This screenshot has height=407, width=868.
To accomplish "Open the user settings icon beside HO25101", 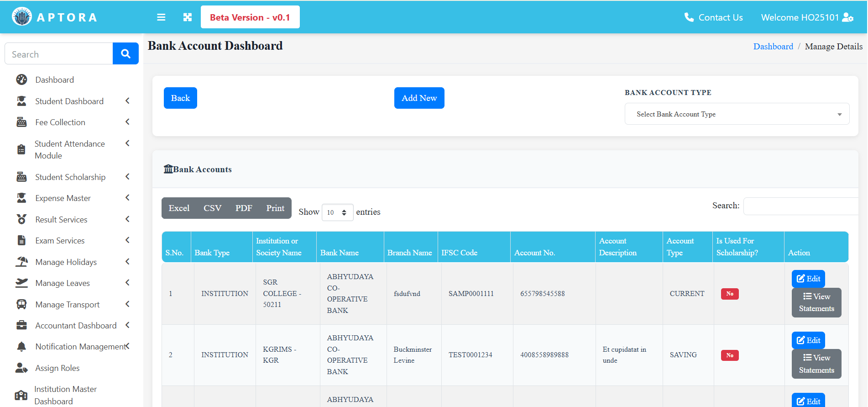I will pos(848,17).
